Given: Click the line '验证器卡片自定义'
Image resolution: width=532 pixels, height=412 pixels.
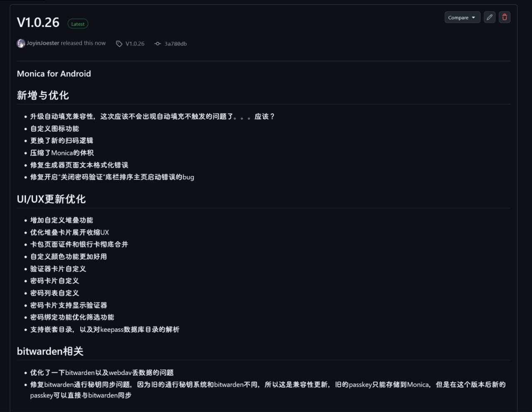Looking at the screenshot, I should tap(58, 269).
